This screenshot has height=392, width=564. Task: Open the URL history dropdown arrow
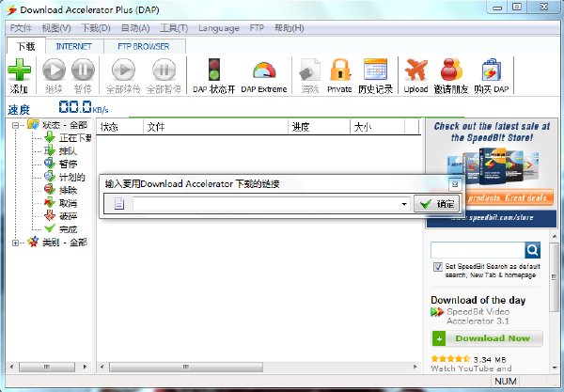[x=404, y=204]
